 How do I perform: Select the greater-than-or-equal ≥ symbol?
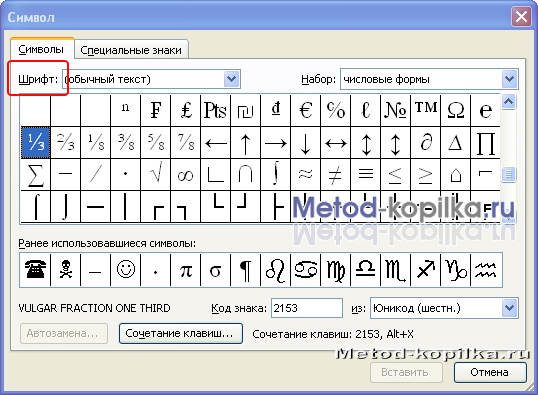pos(425,175)
